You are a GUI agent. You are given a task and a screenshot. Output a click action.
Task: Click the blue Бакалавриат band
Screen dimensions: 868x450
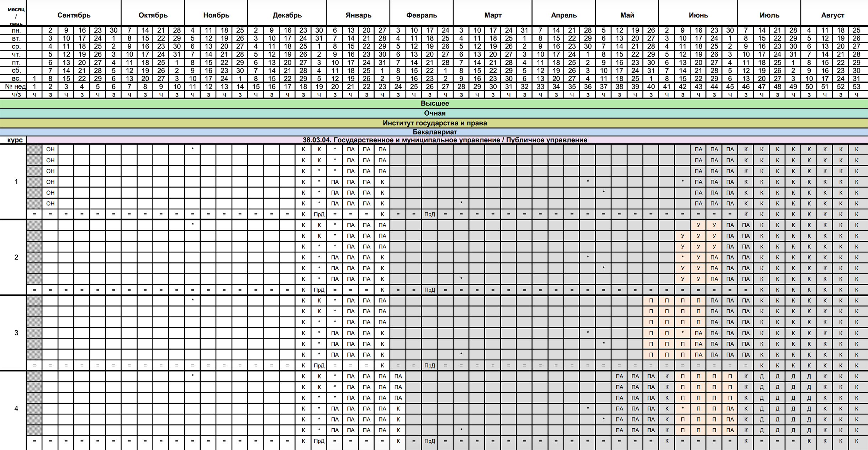434,132
